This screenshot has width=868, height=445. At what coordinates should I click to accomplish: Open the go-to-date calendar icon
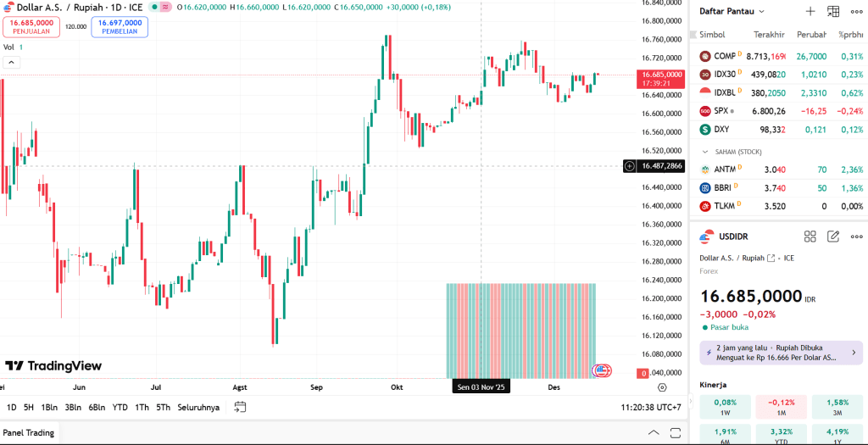click(240, 407)
